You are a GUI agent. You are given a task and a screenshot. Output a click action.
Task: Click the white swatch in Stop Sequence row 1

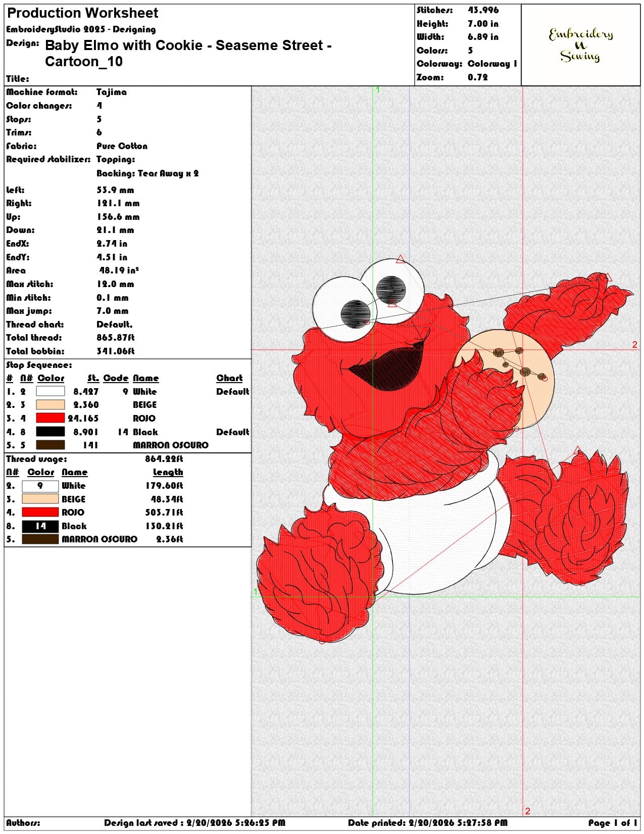pos(51,391)
